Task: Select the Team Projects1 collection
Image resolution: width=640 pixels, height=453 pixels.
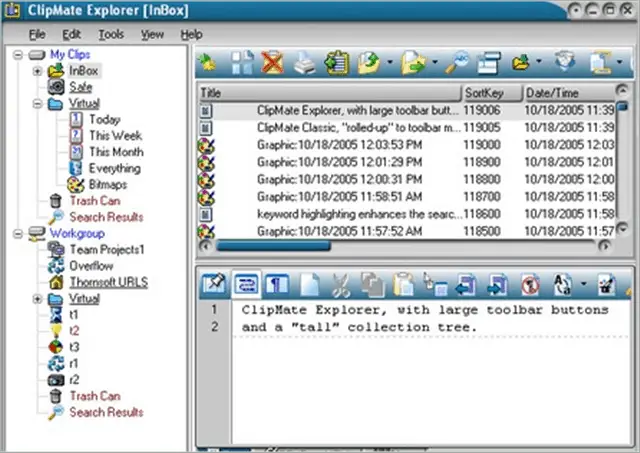Action: (x=107, y=249)
